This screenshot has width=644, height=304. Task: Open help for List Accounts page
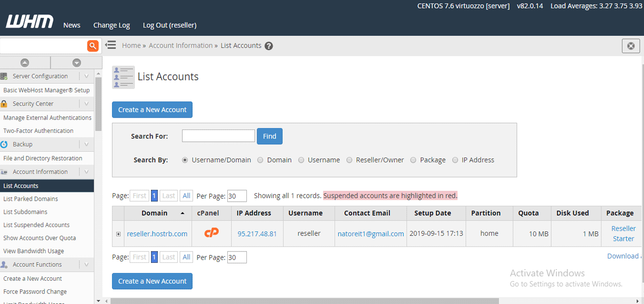(x=269, y=46)
